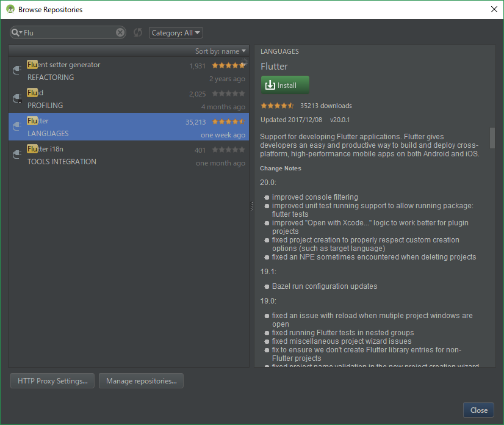Click the Bazel run configuration updates note
The height and width of the screenshot is (425, 504).
pos(325,286)
